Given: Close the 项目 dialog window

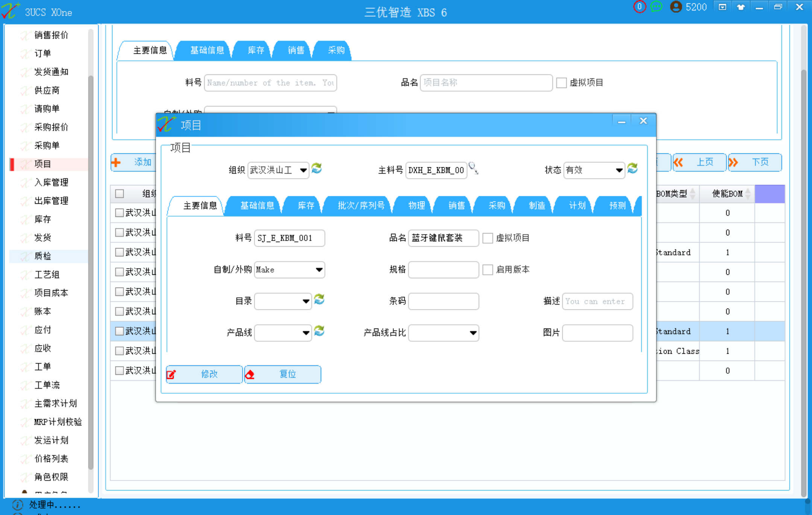Looking at the screenshot, I should coord(644,121).
